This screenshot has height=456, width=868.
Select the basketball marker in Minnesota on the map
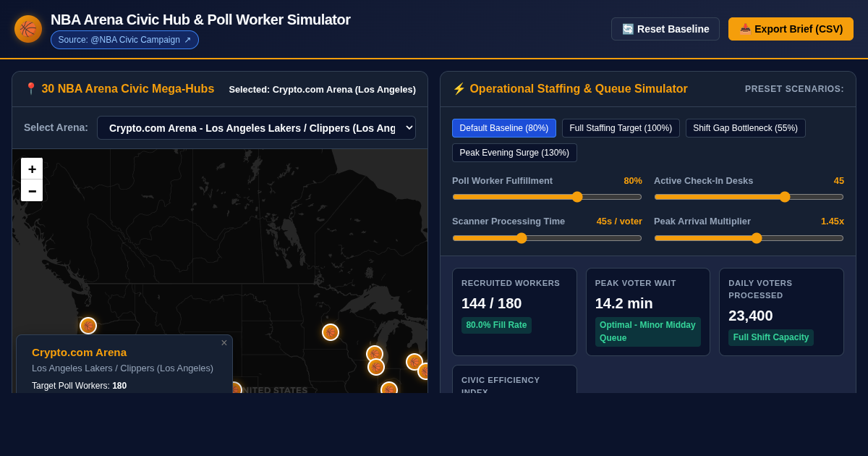coord(331,332)
